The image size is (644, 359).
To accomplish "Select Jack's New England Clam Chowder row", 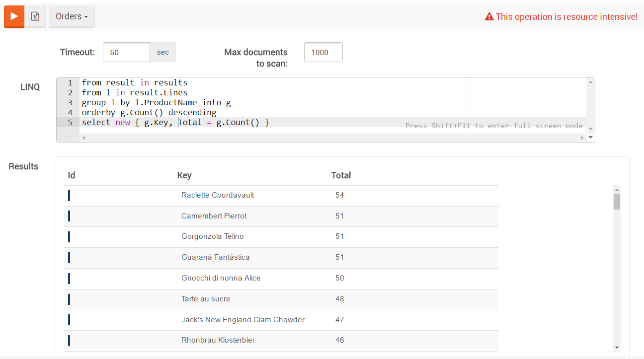I will pyautogui.click(x=281, y=320).
